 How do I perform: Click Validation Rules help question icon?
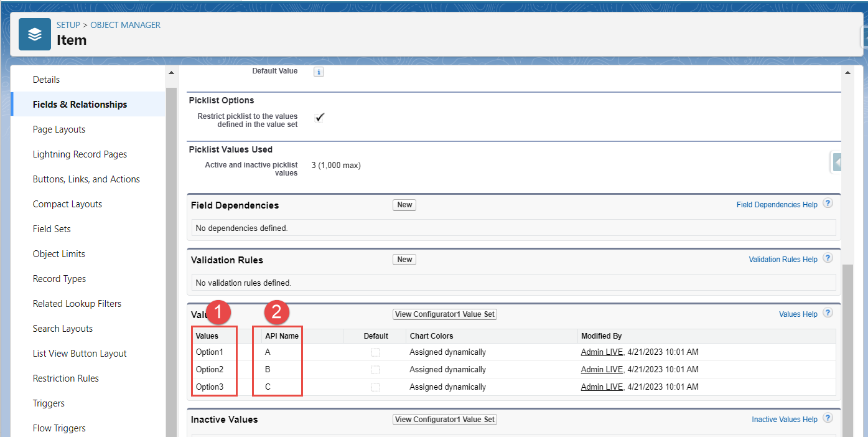click(828, 258)
